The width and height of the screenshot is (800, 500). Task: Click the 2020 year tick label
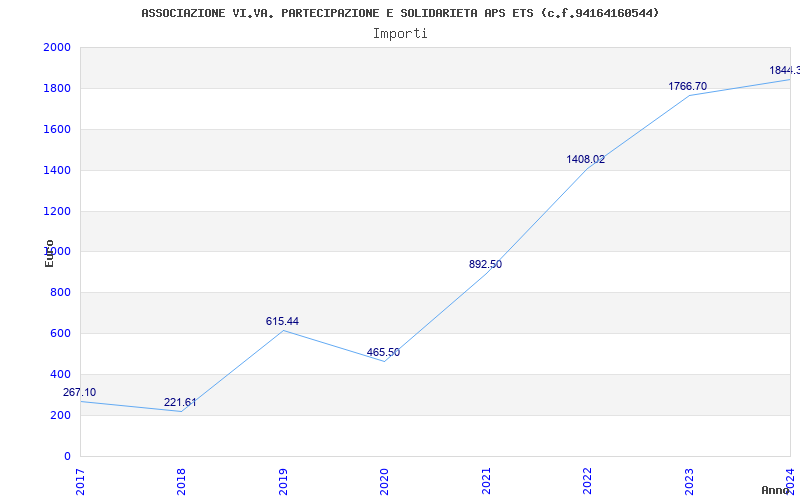384,480
